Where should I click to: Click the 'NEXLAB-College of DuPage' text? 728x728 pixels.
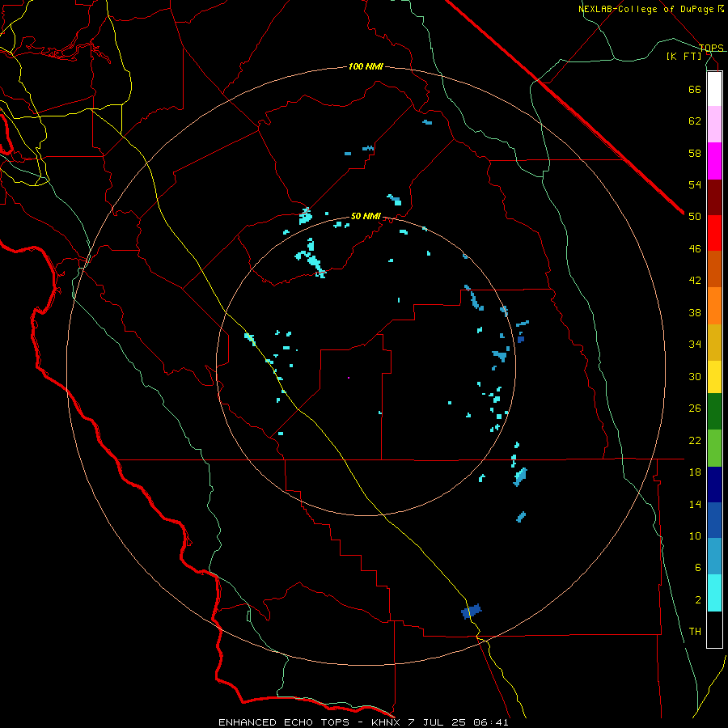click(645, 9)
